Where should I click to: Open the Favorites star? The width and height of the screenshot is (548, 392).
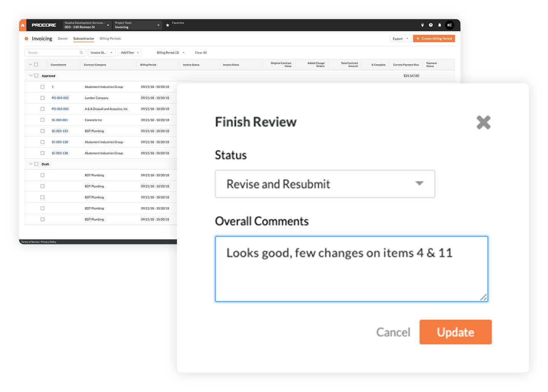coord(167,25)
